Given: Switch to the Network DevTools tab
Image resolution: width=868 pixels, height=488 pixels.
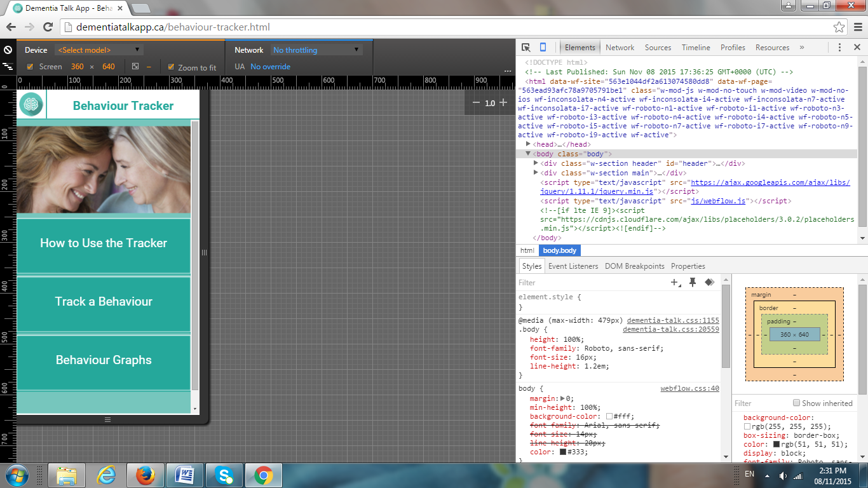Looking at the screenshot, I should (x=620, y=48).
